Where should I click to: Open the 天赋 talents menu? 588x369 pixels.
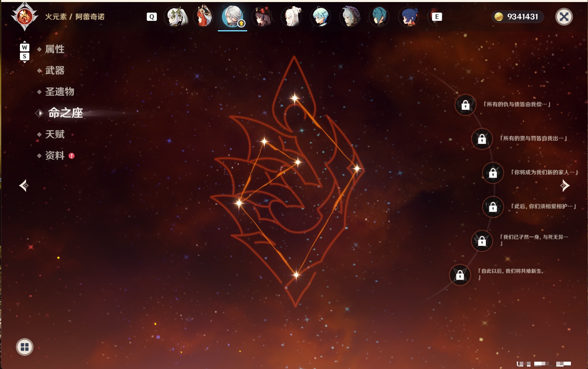(x=55, y=134)
